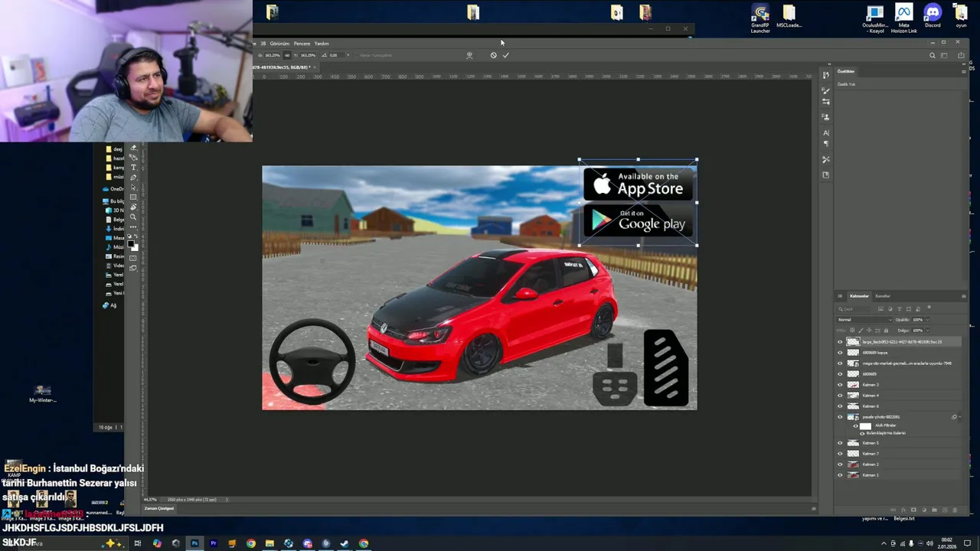Image resolution: width=980 pixels, height=551 pixels.
Task: Link layers chain icon
Action: click(x=893, y=510)
